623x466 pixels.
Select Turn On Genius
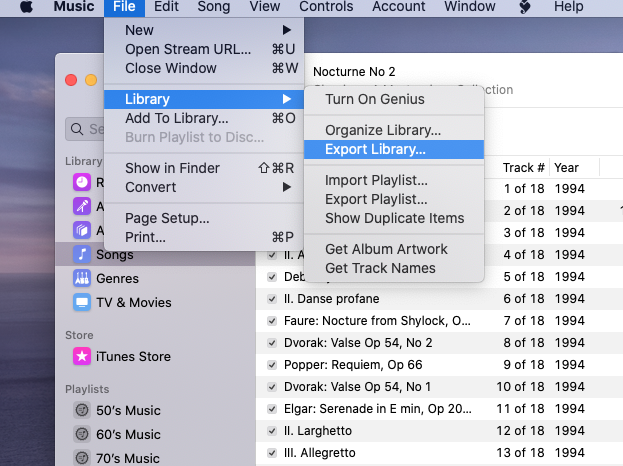[394, 99]
